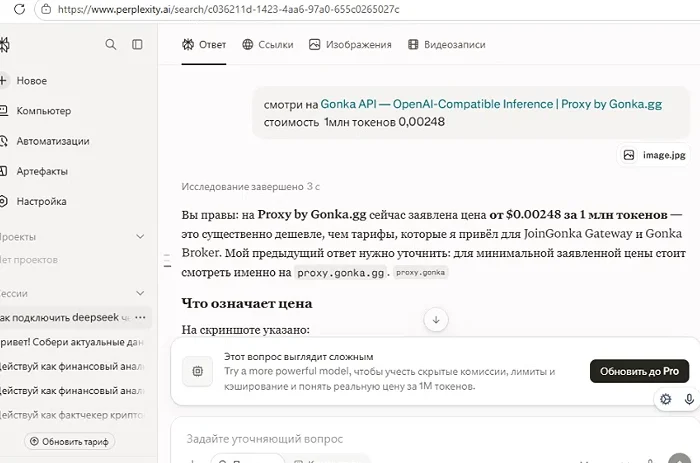
Task: Reload the page with browser refresh icon
Action: coord(19,9)
